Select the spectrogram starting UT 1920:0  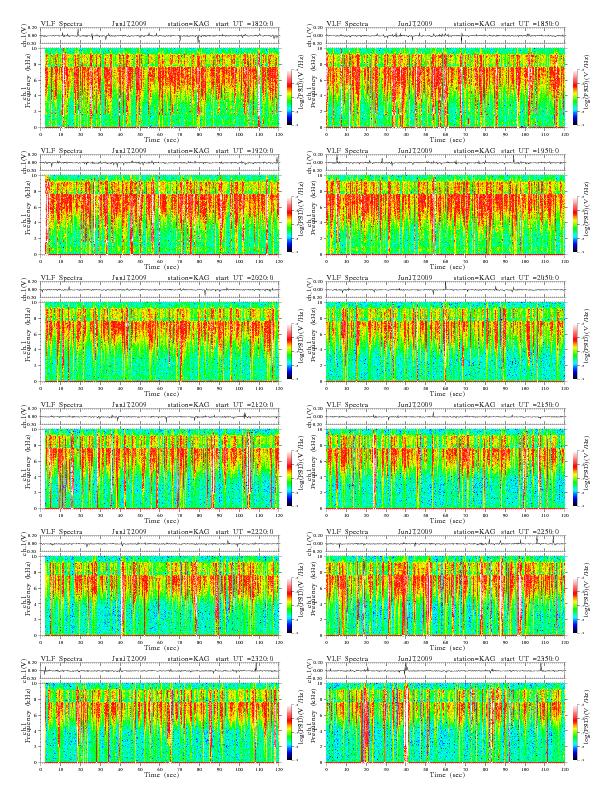[160, 215]
